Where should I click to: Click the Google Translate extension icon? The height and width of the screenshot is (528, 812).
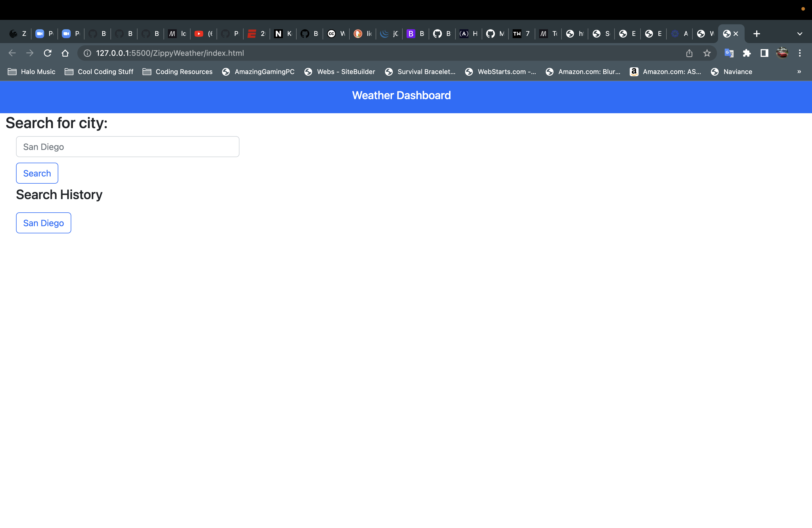729,53
